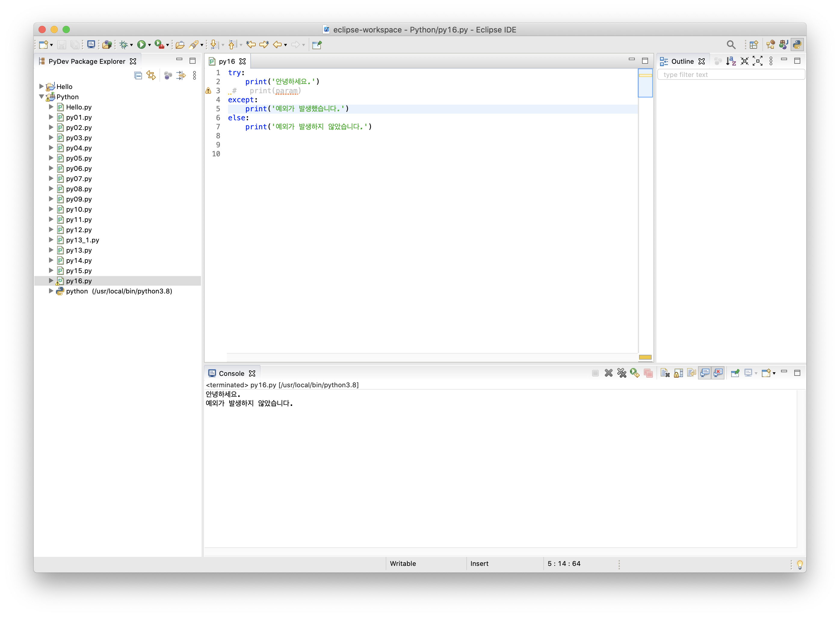Jump to Last Edit Location

click(x=251, y=45)
